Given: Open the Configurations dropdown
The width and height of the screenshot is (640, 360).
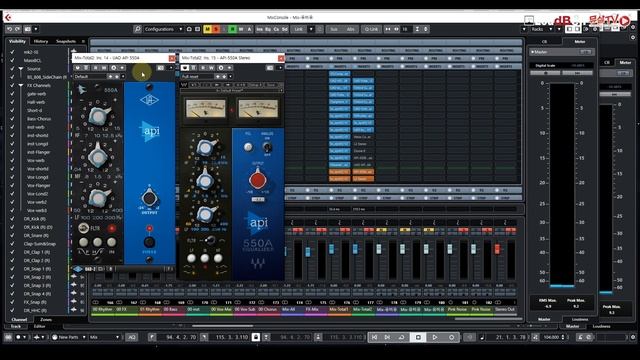Looking at the screenshot, I should pyautogui.click(x=163, y=29).
